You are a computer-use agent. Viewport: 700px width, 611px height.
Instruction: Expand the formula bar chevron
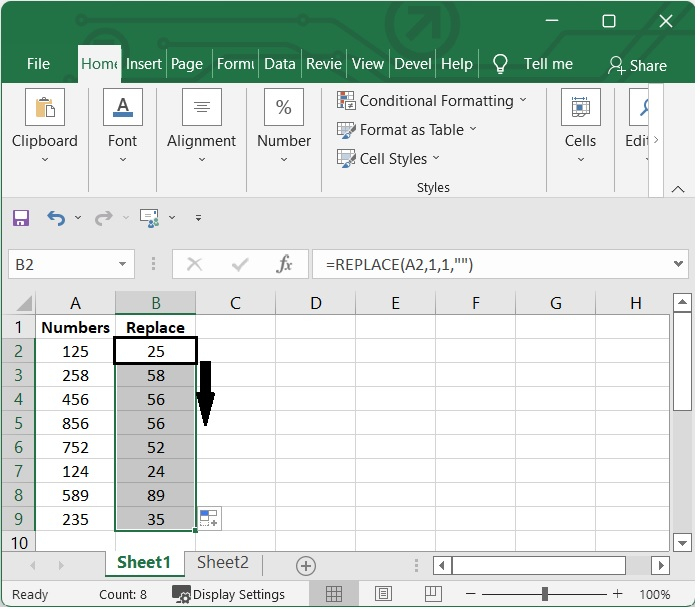[x=679, y=264]
